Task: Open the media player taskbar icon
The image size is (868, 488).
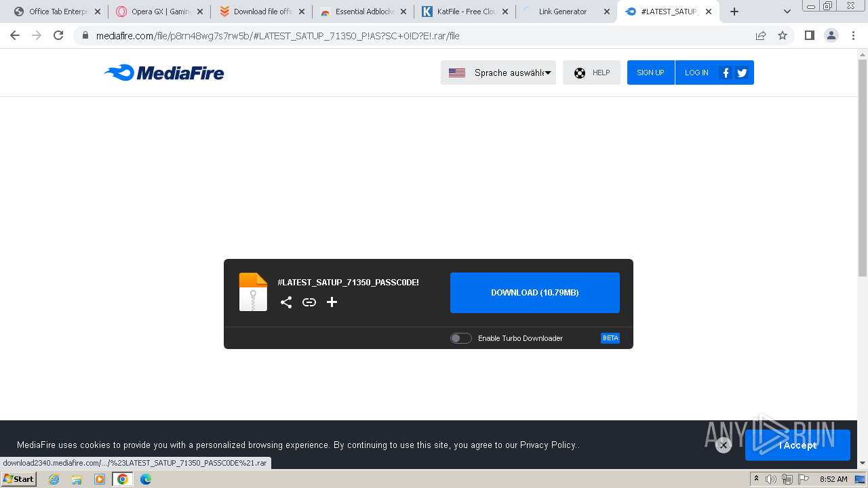Action: click(x=100, y=479)
